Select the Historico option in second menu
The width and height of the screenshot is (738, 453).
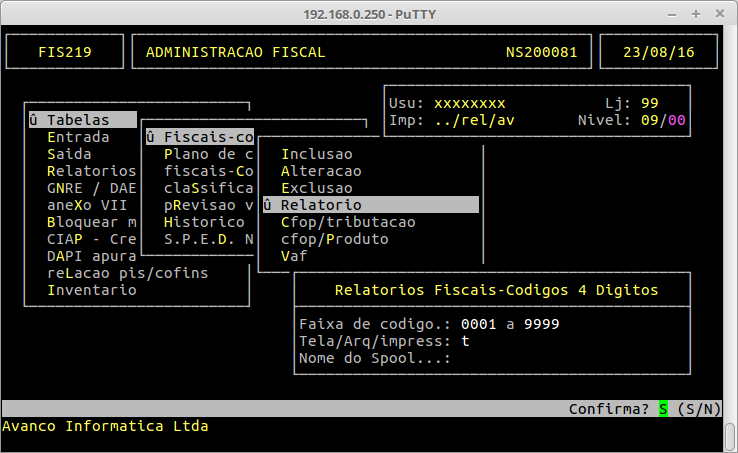point(204,222)
